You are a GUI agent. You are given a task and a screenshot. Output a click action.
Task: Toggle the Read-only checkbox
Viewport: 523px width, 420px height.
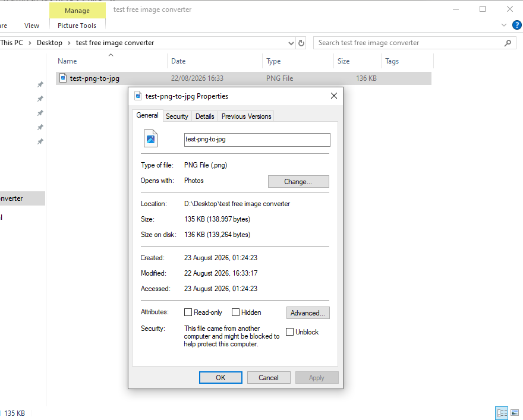188,312
